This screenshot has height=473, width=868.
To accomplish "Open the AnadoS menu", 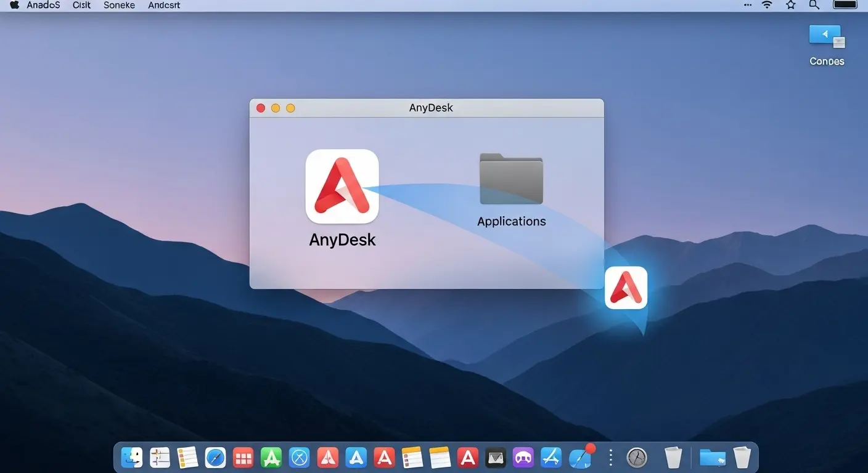I will pyautogui.click(x=43, y=5).
